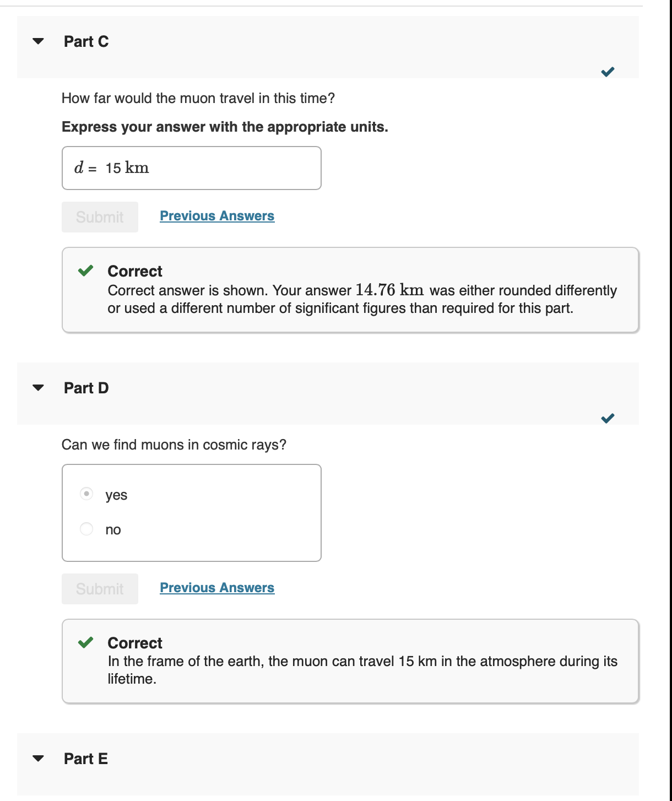
Task: Click the 14.76 km value in feedback
Action: pos(389,290)
